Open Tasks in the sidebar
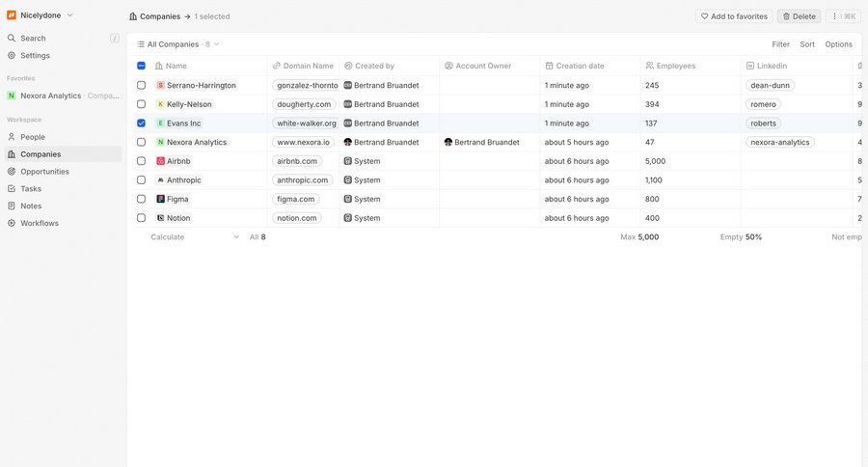 [63, 189]
